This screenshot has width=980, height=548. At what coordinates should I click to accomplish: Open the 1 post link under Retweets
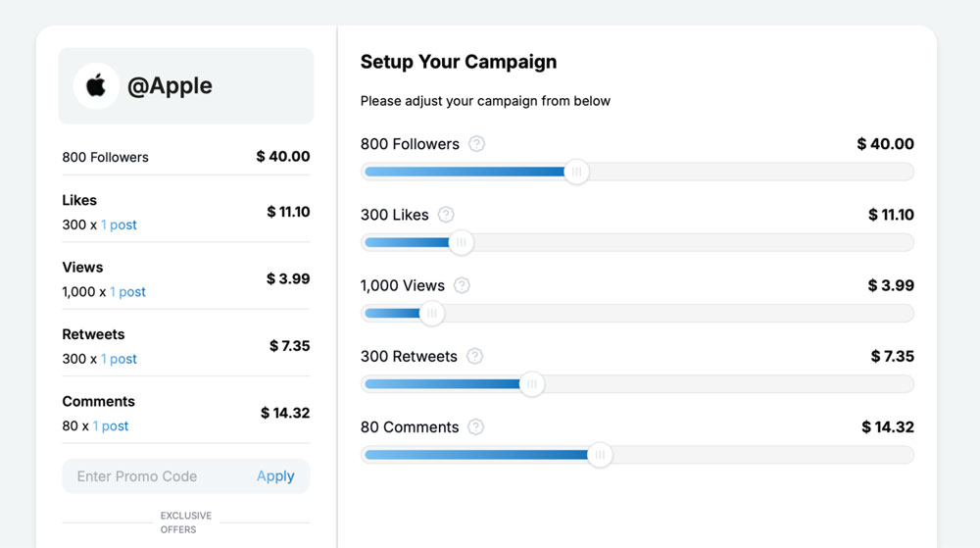[x=119, y=359]
